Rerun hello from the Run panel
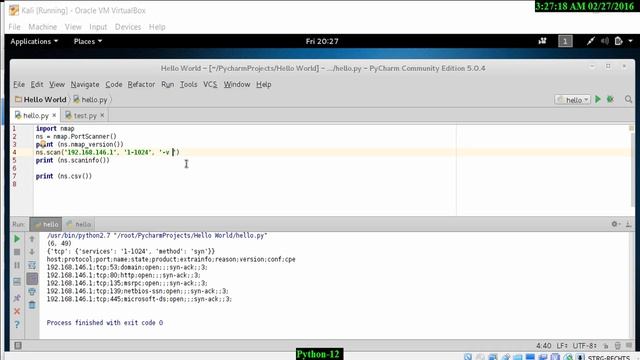 17,239
